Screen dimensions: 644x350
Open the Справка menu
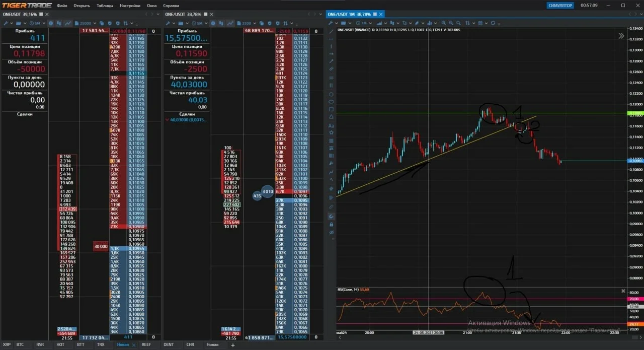(171, 6)
